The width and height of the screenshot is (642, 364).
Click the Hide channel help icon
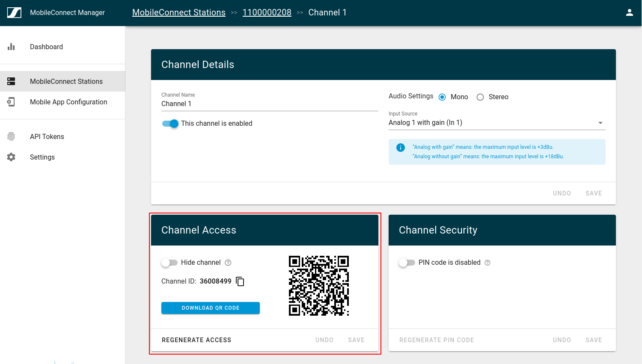(x=228, y=263)
